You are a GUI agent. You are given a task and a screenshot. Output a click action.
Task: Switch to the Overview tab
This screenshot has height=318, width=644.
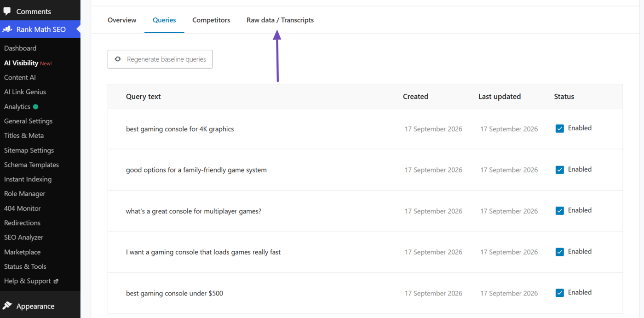point(122,20)
